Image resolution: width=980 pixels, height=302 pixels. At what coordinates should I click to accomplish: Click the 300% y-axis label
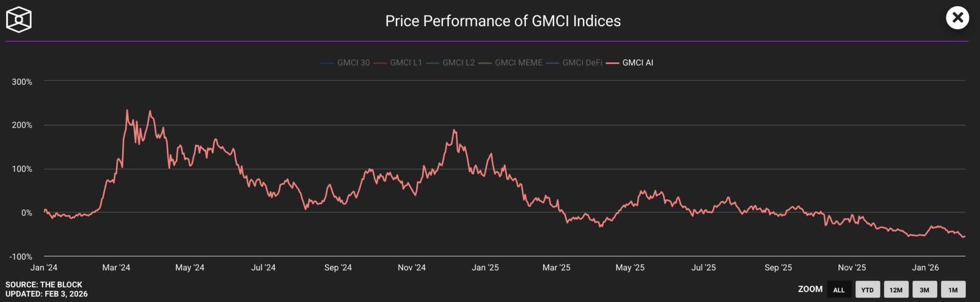point(22,82)
